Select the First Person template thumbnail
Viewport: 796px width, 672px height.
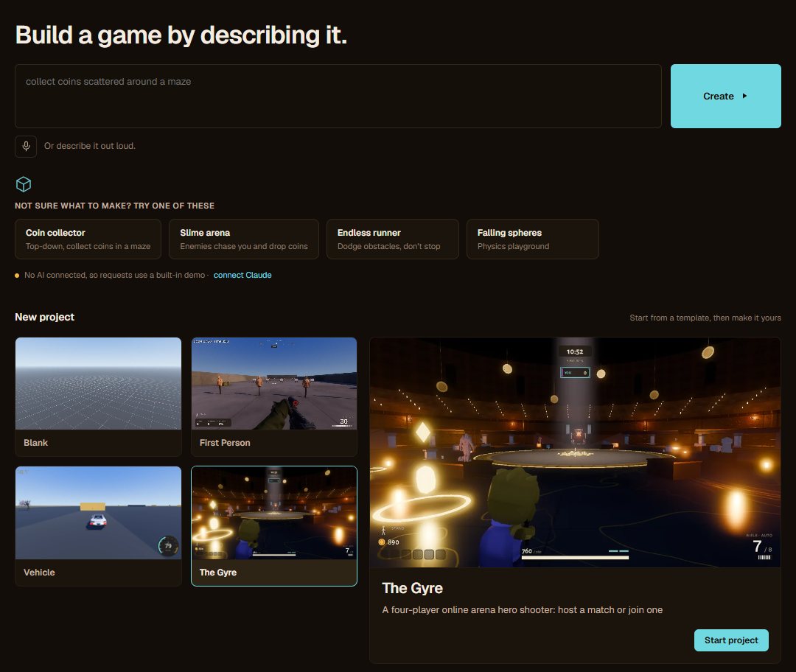pyautogui.click(x=274, y=384)
